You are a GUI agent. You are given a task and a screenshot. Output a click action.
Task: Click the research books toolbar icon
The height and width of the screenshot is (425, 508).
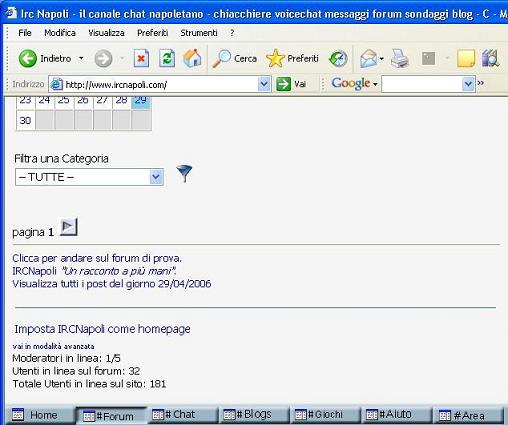pyautogui.click(x=490, y=58)
